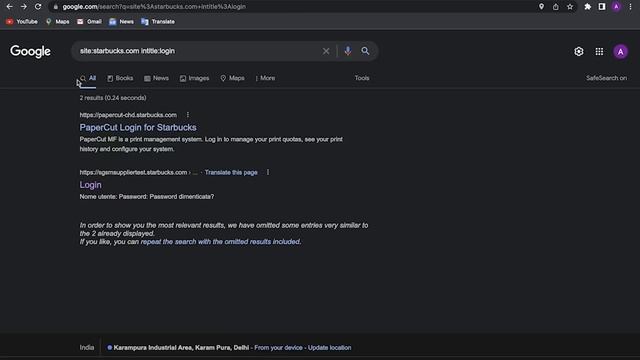Select the All results tab
This screenshot has width=640, height=360.
tap(88, 78)
